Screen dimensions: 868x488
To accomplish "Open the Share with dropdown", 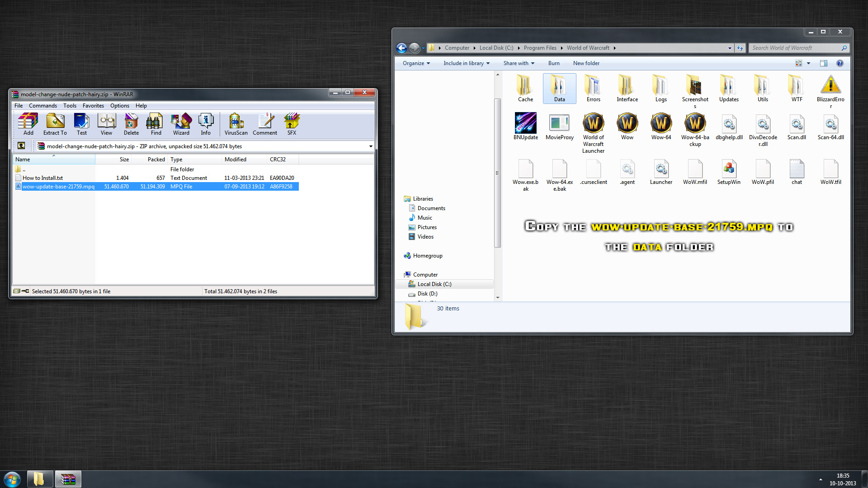I will point(519,63).
